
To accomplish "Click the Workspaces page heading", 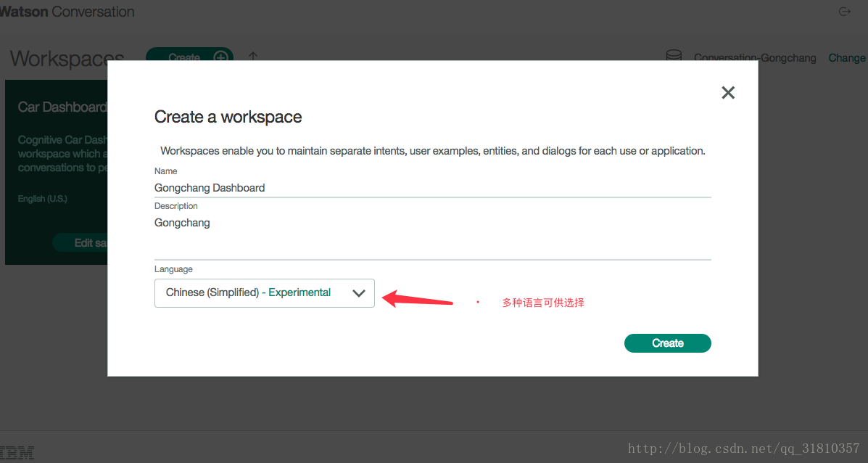I will 67,58.
